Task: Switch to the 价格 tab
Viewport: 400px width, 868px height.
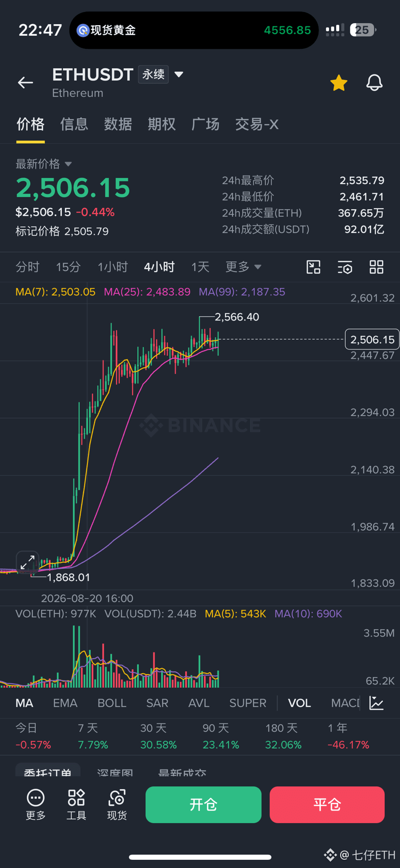Action: [x=30, y=124]
